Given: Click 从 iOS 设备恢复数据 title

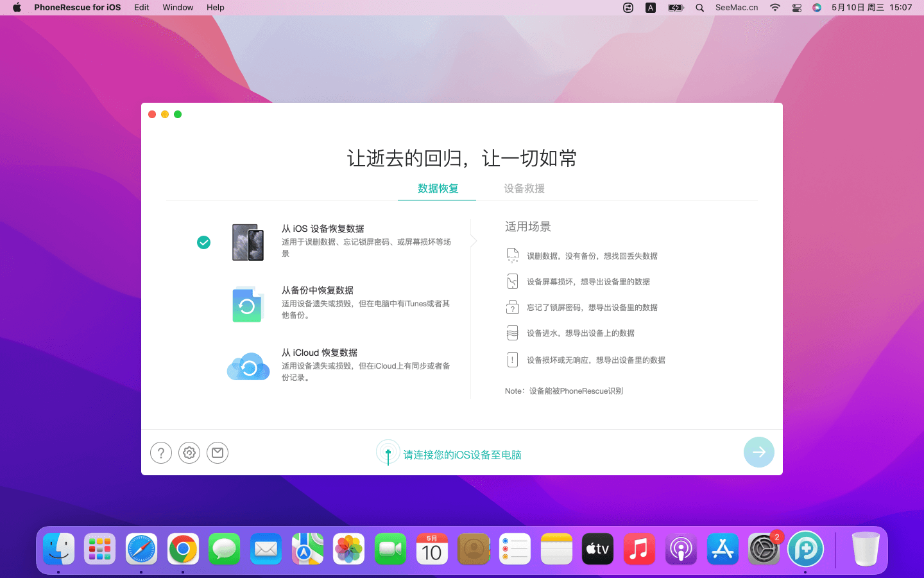Looking at the screenshot, I should click(323, 229).
